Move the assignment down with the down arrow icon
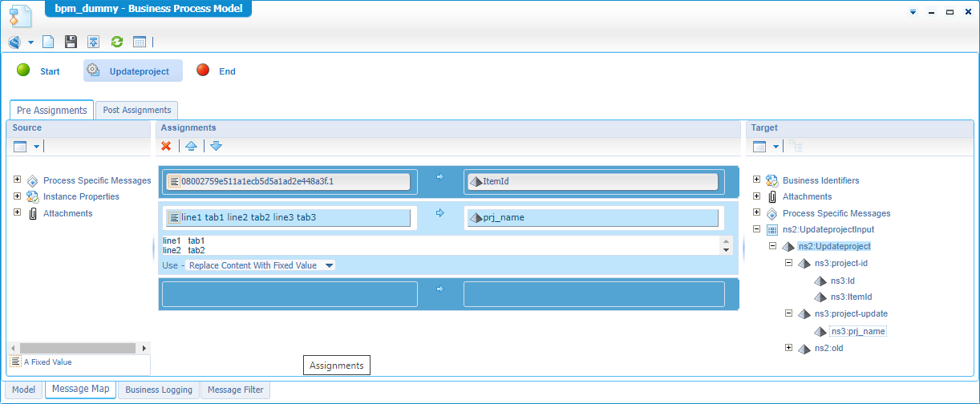Screen dimensions: 980x404 (x=216, y=146)
